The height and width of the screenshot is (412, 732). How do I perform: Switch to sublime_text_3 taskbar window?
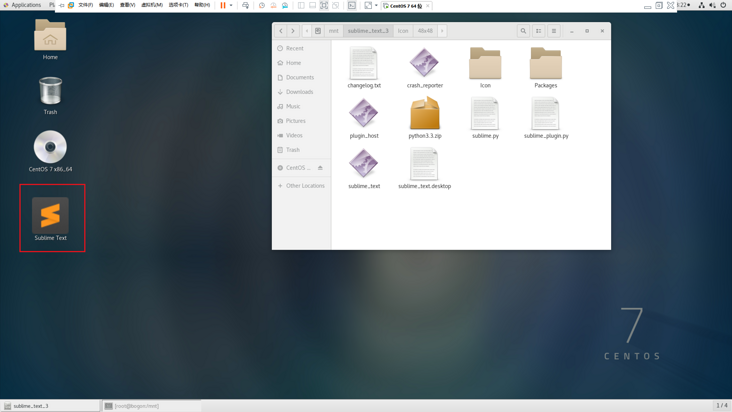50,406
